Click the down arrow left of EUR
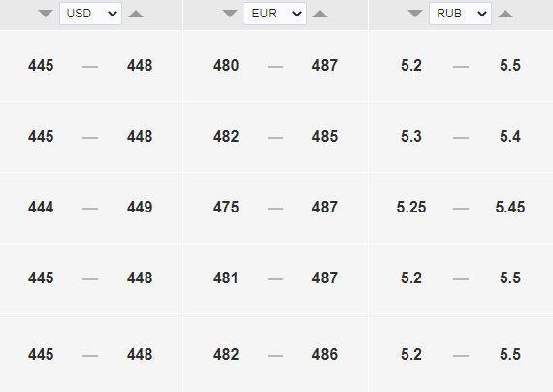The image size is (553, 392). click(x=230, y=14)
